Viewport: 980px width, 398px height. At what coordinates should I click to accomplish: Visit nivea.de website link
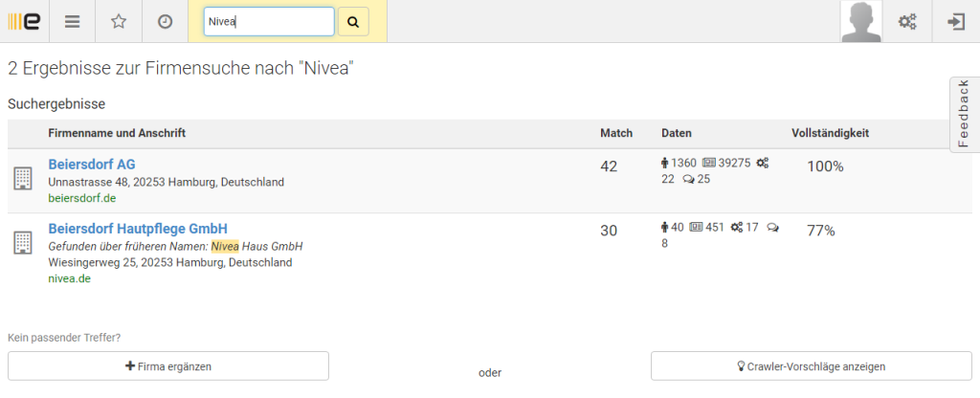pos(69,278)
